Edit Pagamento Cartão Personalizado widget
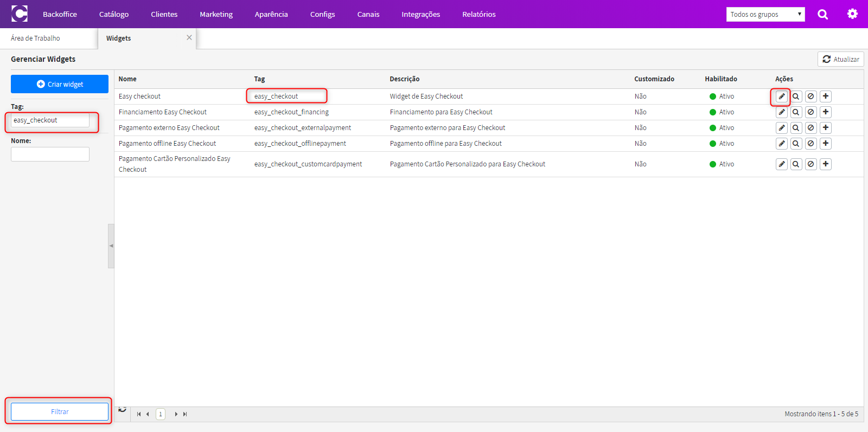This screenshot has height=432, width=868. tap(781, 164)
